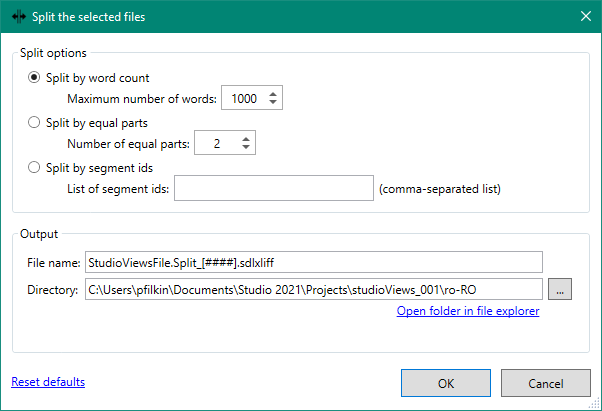Screen dimensions: 602x411
Task: Click the number of equal parts field
Action: click(x=225, y=143)
